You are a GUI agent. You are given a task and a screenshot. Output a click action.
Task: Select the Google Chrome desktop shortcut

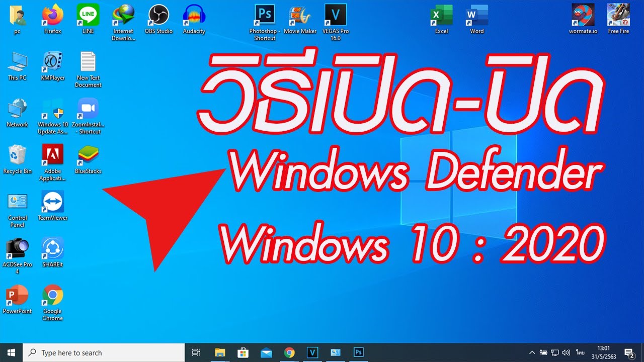(x=52, y=303)
